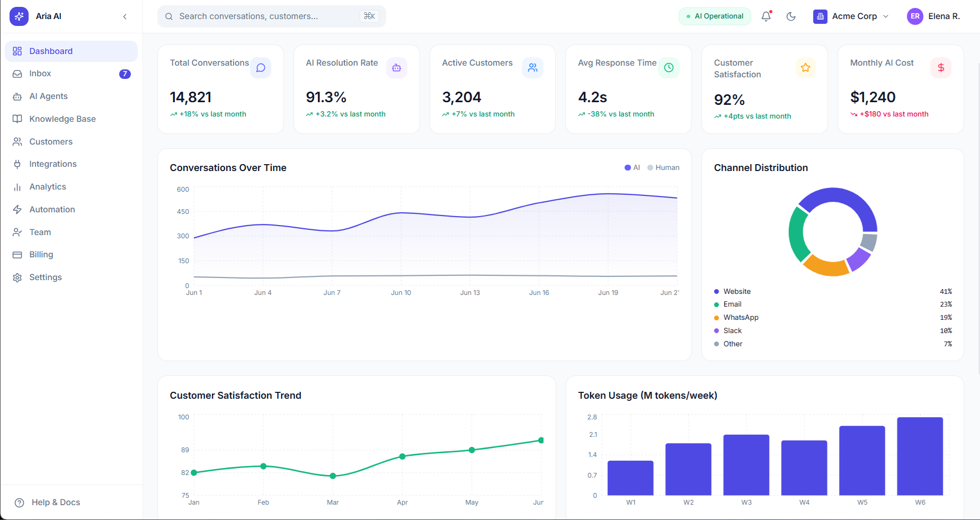The height and width of the screenshot is (520, 980).
Task: Click the Automation lightning icon
Action: tap(17, 210)
